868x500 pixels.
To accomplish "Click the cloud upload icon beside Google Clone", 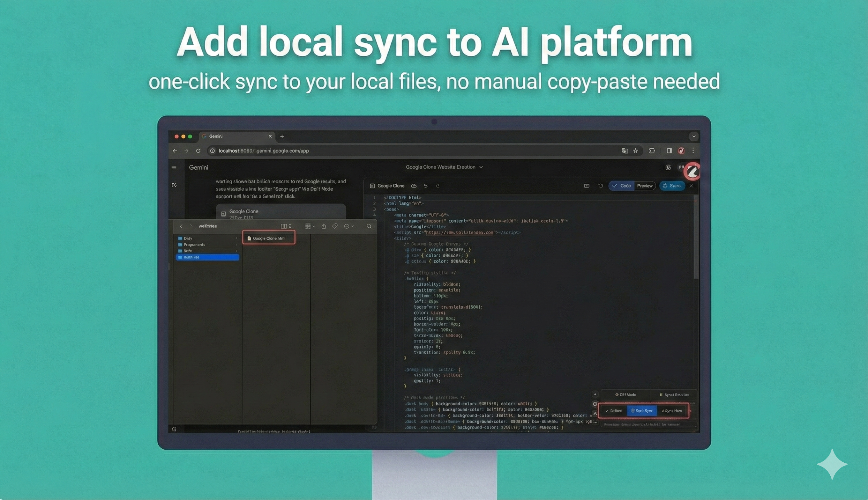I will 414,186.
